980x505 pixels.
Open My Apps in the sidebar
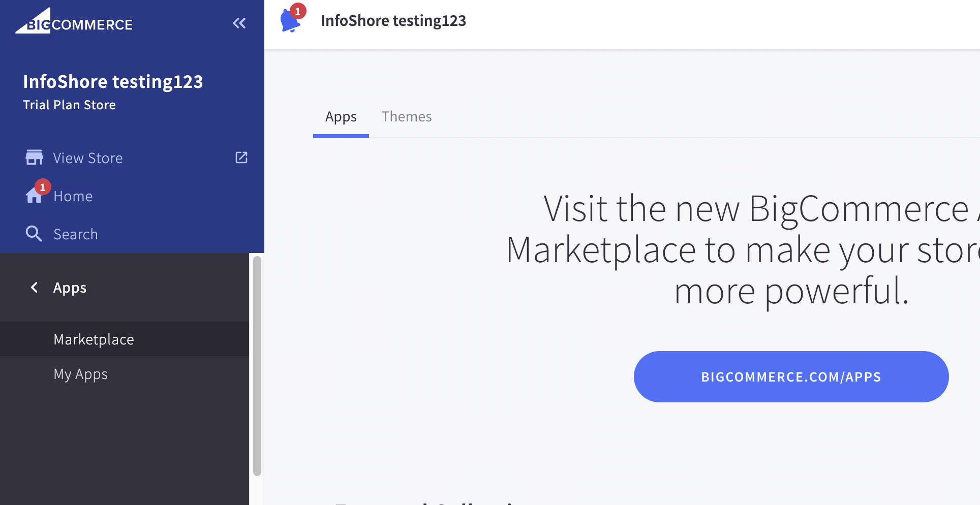click(x=81, y=374)
